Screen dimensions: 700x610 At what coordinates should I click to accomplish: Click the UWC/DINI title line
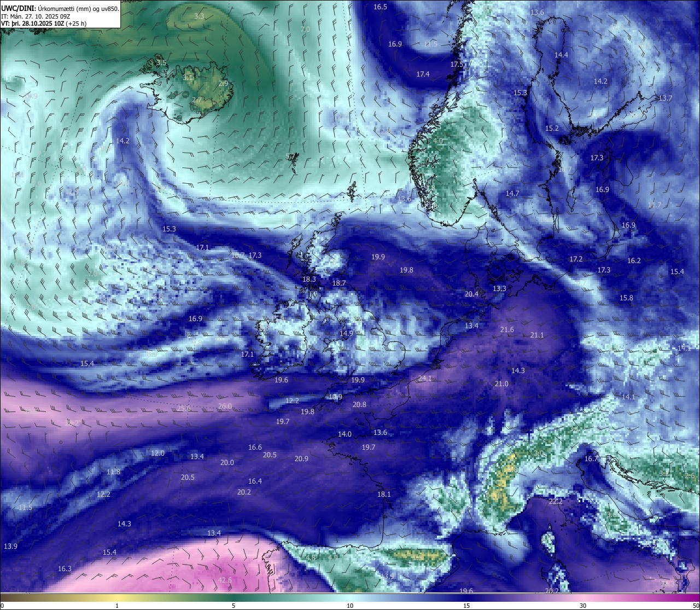pyautogui.click(x=60, y=8)
